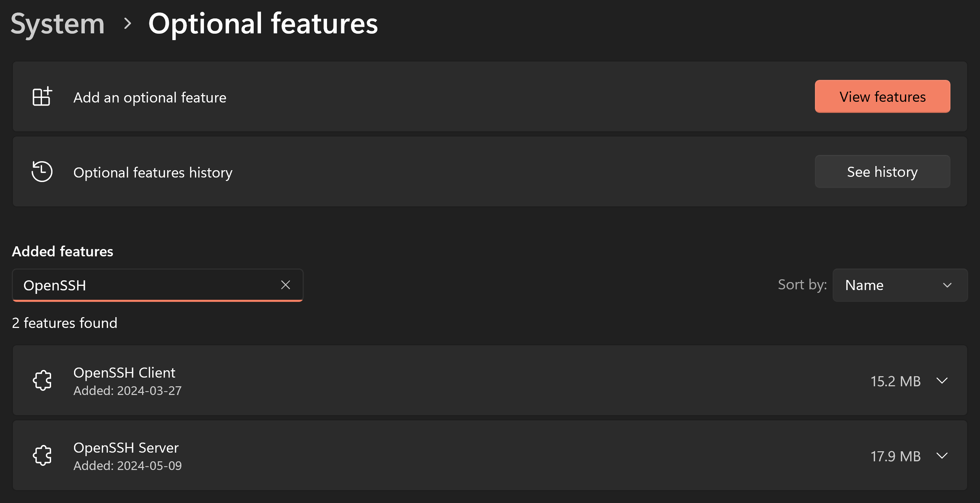The width and height of the screenshot is (980, 503).
Task: Click the 17.9 MB size label for OpenSSH Server
Action: click(896, 456)
